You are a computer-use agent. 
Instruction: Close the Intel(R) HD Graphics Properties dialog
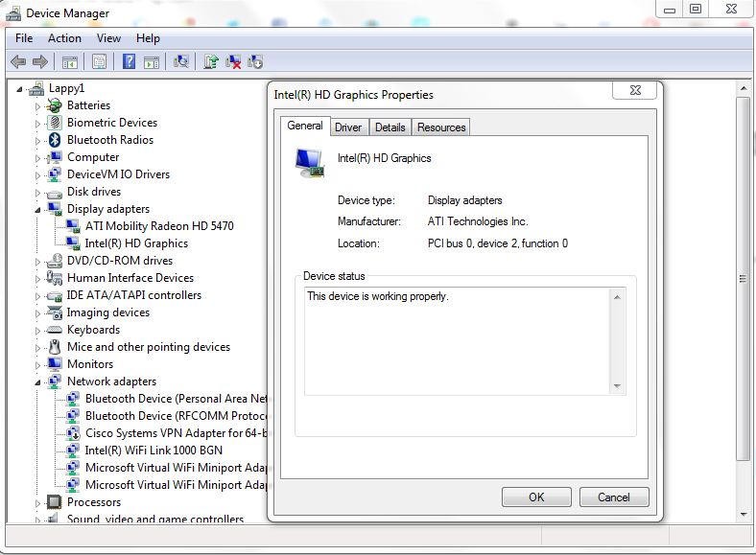coord(635,90)
